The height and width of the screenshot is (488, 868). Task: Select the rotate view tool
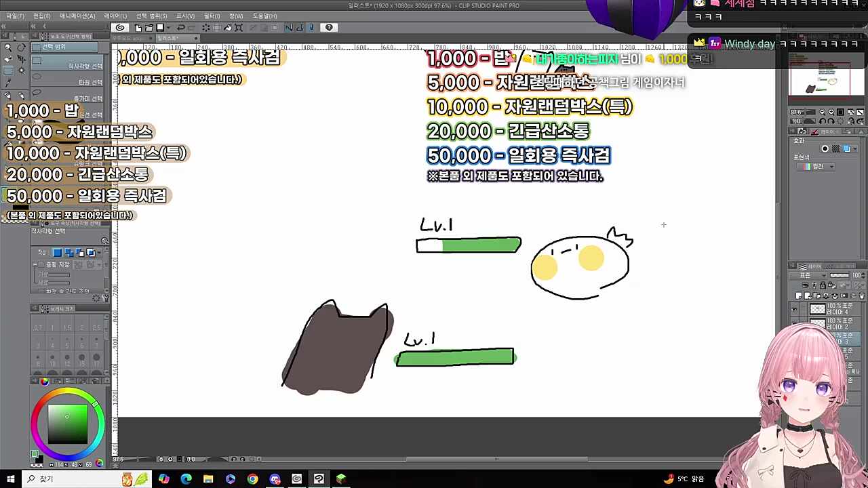tap(21, 47)
